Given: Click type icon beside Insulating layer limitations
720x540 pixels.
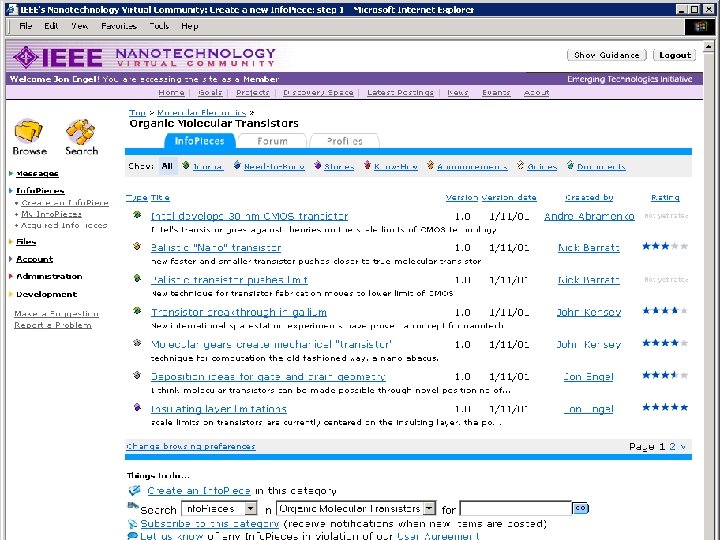Looking at the screenshot, I should pyautogui.click(x=137, y=407).
